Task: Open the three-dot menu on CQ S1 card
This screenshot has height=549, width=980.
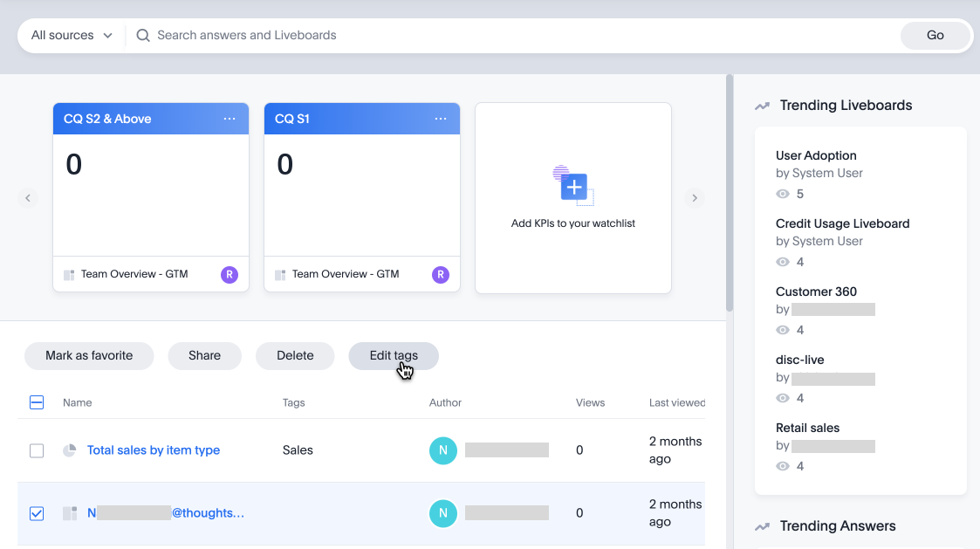Action: [440, 119]
